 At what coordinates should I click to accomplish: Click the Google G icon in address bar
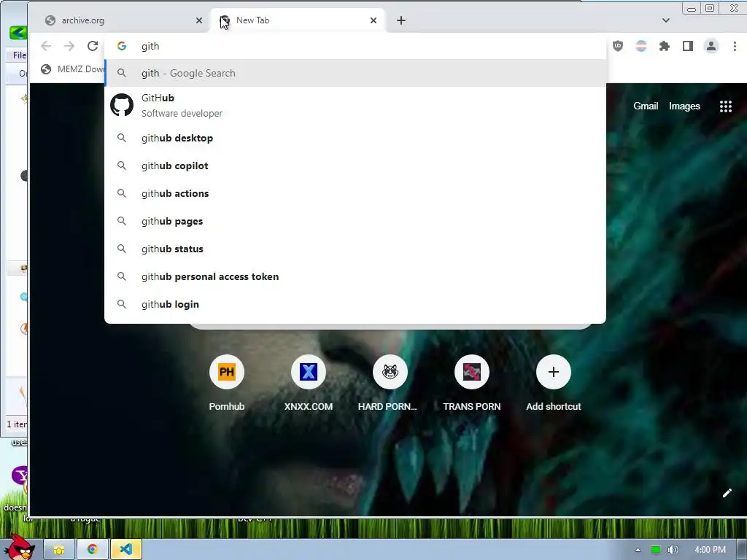coord(122,46)
